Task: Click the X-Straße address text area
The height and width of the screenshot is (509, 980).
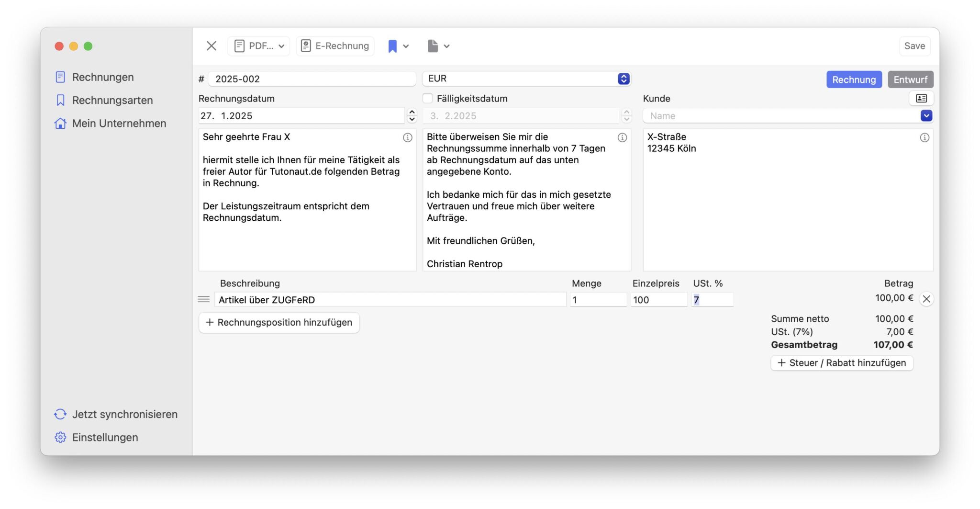Action: point(788,200)
